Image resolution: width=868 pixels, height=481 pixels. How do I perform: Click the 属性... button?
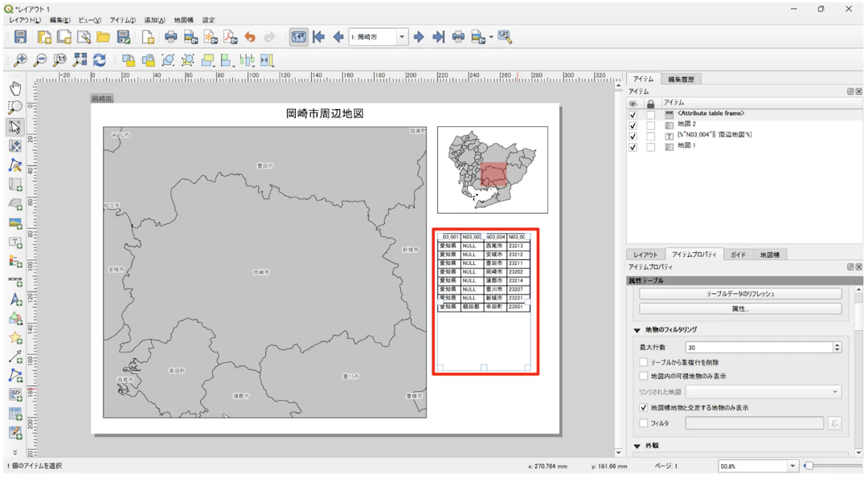(x=740, y=308)
